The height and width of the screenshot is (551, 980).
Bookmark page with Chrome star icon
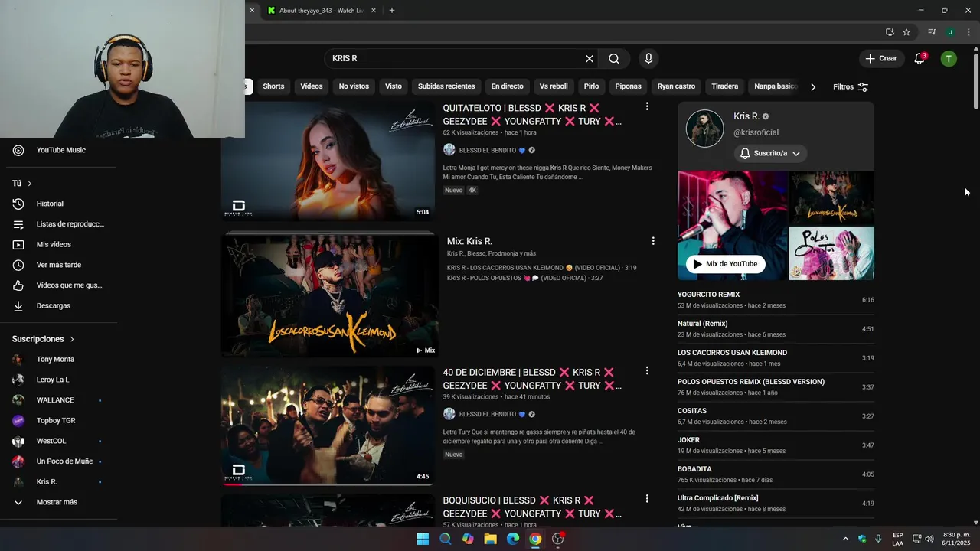pyautogui.click(x=906, y=32)
